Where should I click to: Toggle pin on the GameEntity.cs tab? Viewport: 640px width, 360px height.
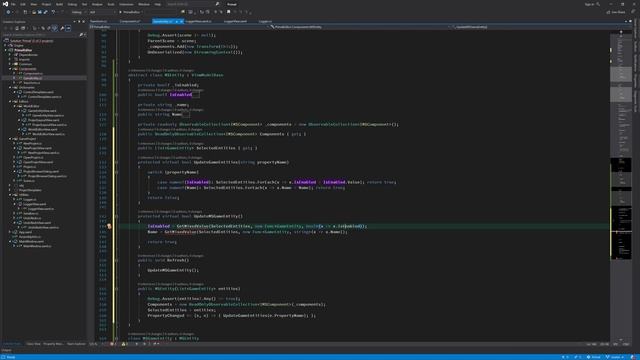pyautogui.click(x=176, y=21)
